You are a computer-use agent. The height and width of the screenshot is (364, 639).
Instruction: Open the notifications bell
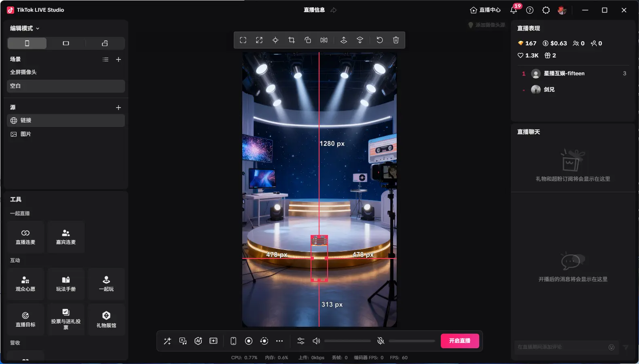514,10
